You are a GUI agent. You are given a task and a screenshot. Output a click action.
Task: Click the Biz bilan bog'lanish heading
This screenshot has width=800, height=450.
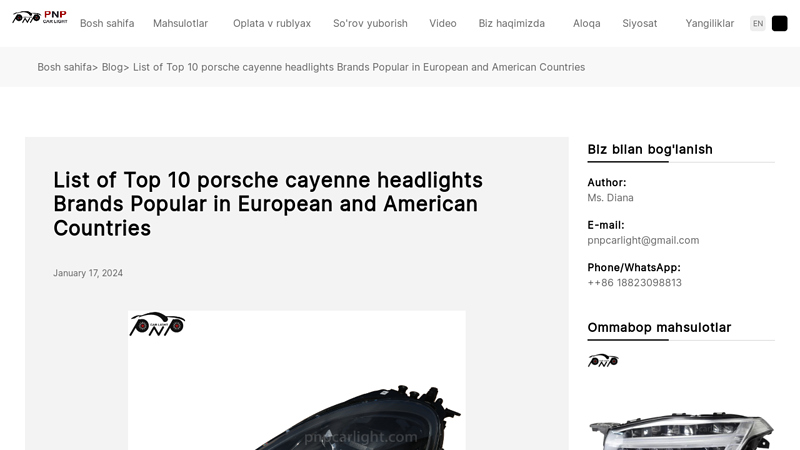(x=650, y=149)
